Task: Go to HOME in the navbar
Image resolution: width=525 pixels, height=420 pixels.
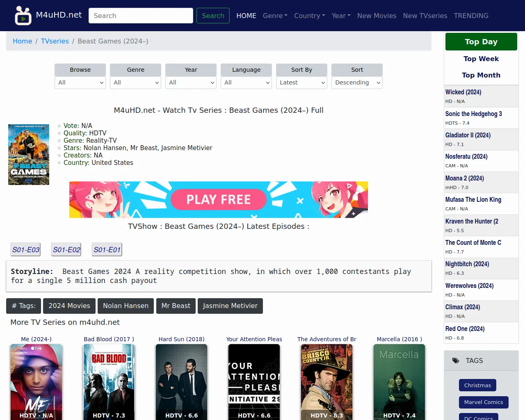Action: pyautogui.click(x=246, y=16)
